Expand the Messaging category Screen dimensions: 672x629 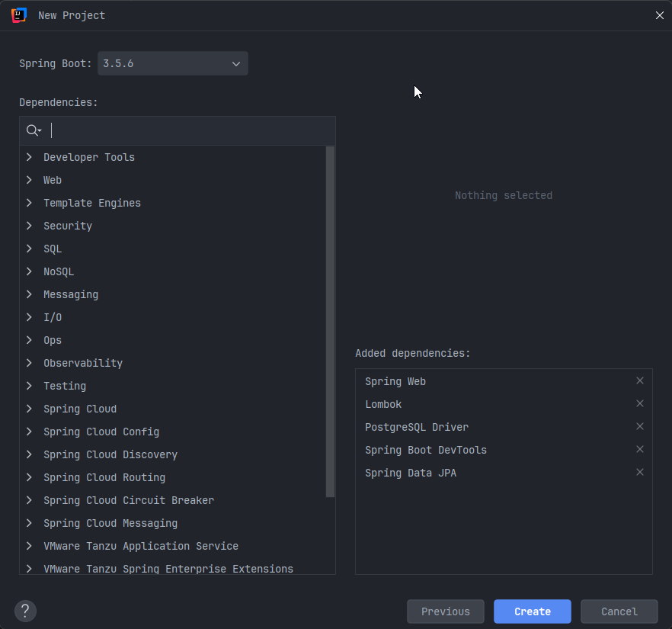coord(29,294)
